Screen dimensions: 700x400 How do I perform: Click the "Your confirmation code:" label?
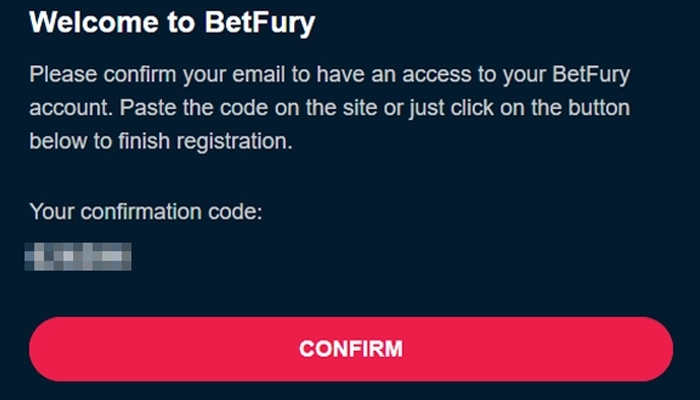[145, 212]
